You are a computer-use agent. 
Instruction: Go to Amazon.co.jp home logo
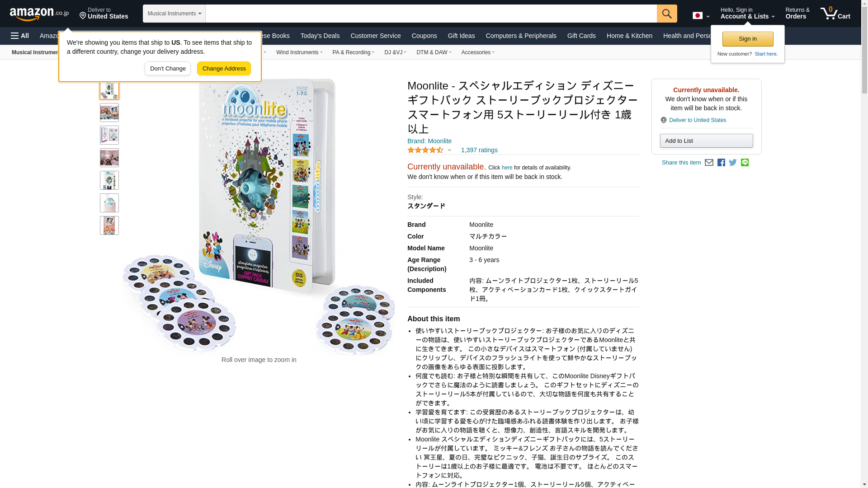pyautogui.click(x=39, y=14)
